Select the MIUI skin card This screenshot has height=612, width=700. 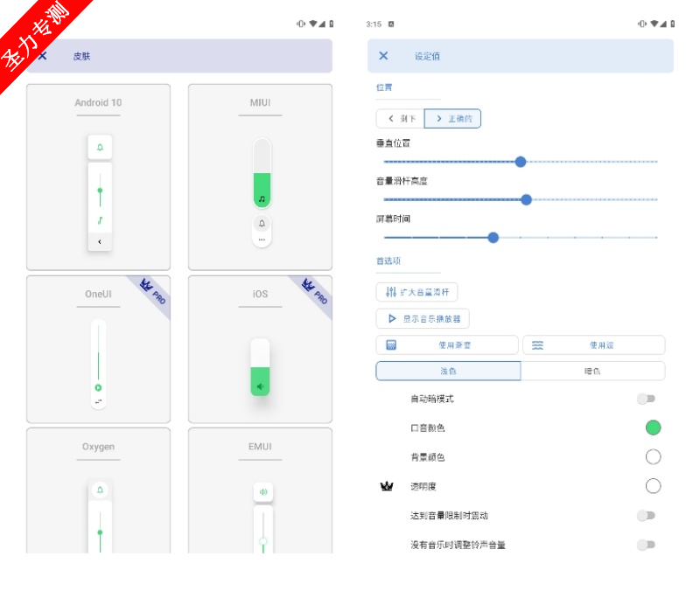point(260,177)
